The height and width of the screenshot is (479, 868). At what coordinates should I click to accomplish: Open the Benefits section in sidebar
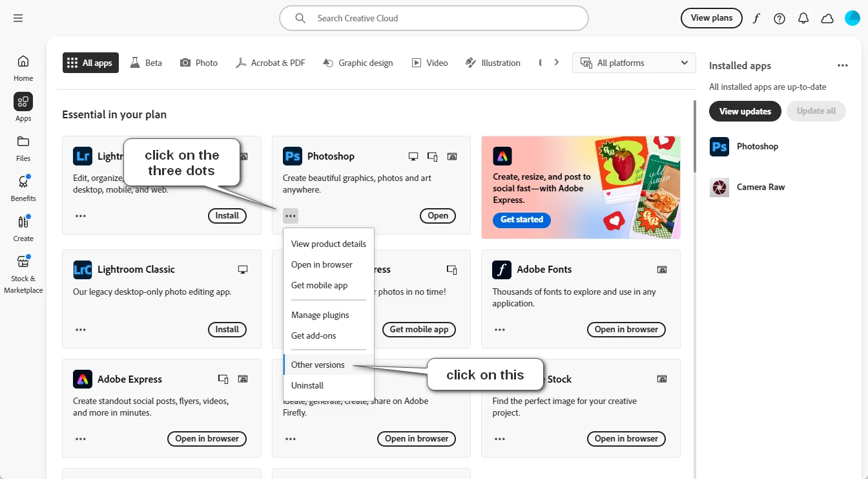pos(23,188)
